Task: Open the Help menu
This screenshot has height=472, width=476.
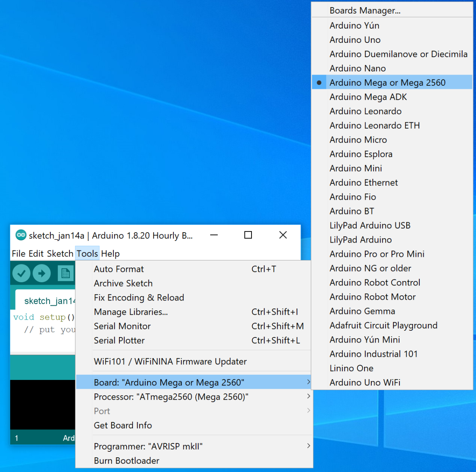Action: (x=110, y=253)
